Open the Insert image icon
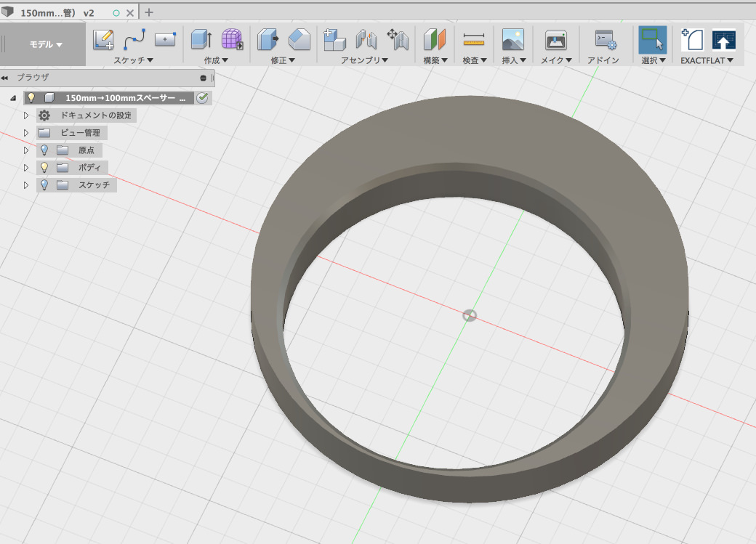 tap(513, 39)
